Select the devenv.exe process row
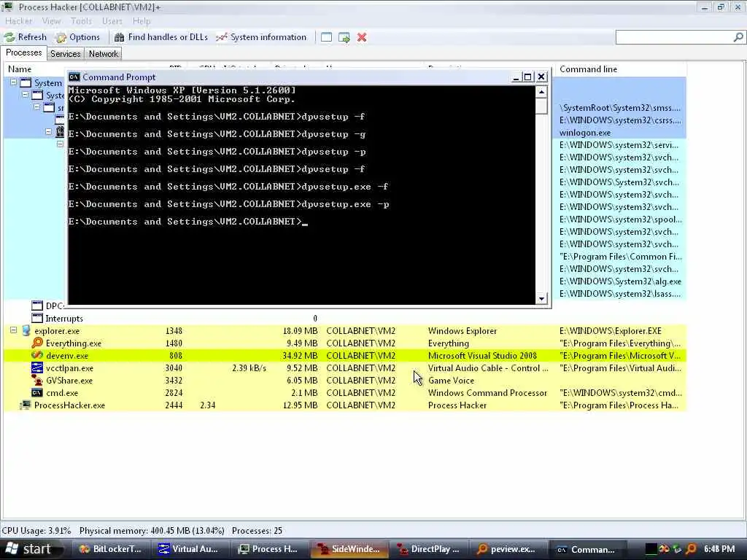747x560 pixels. [x=345, y=356]
